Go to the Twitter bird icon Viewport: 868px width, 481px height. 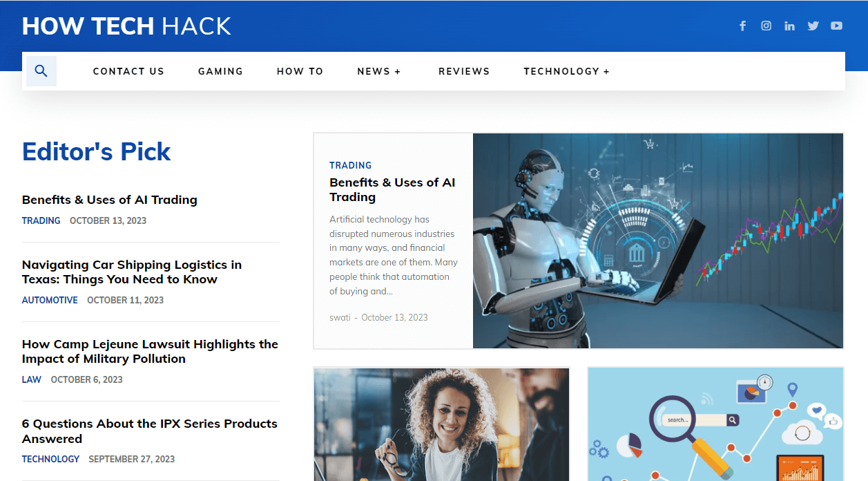tap(813, 26)
